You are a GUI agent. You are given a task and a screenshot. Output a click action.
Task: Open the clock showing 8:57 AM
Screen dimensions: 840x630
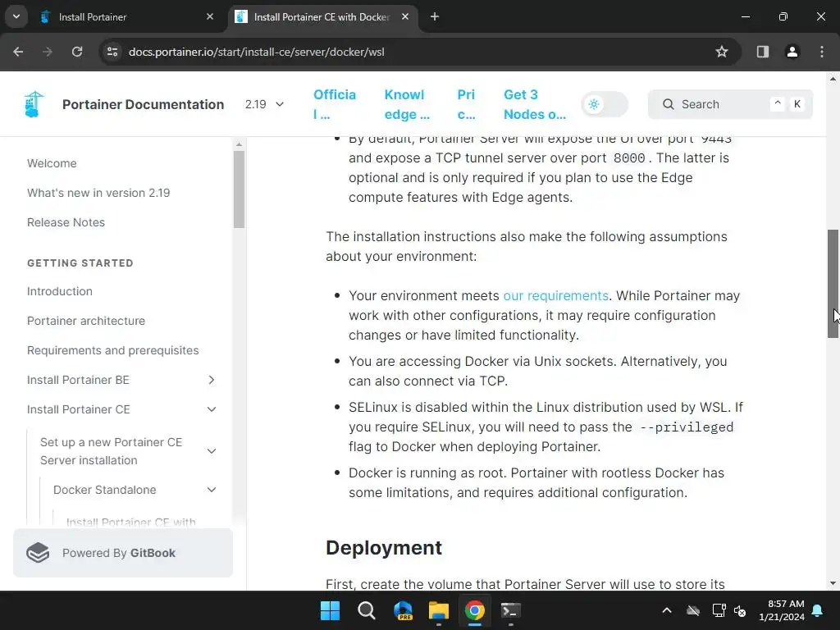[x=782, y=610]
